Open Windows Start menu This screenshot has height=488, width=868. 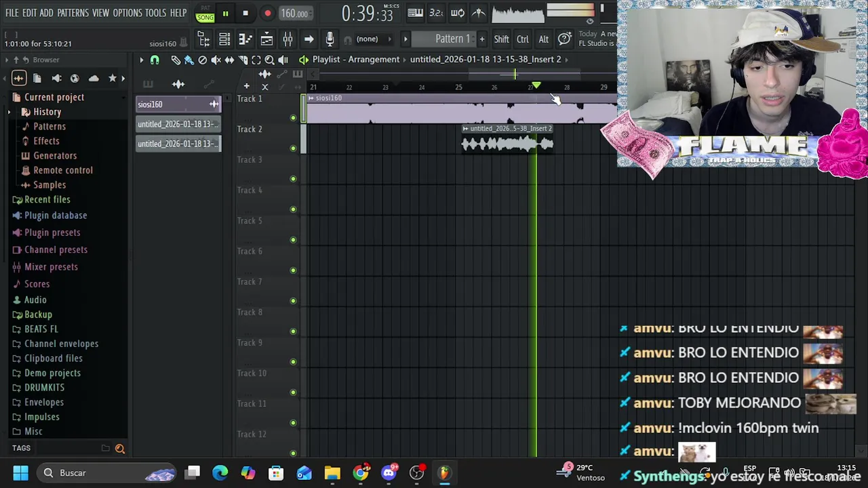coord(20,473)
